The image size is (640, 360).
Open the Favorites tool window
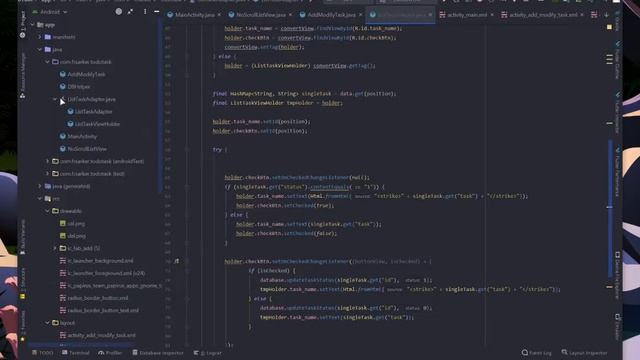(x=22, y=326)
